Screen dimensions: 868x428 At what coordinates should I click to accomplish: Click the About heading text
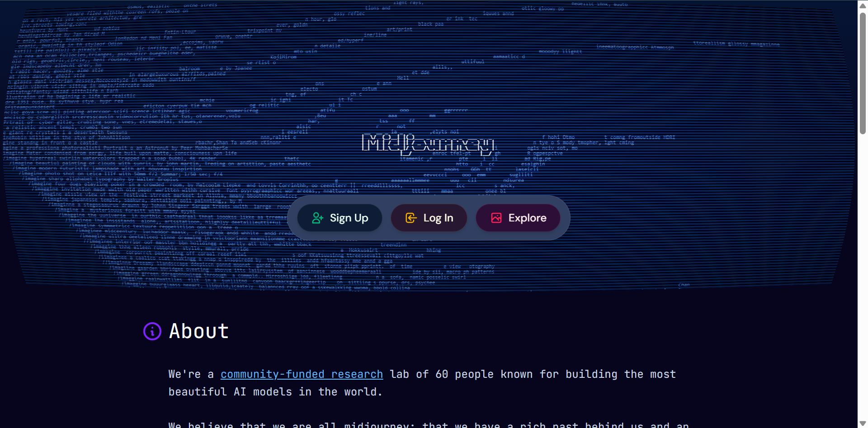coord(199,331)
